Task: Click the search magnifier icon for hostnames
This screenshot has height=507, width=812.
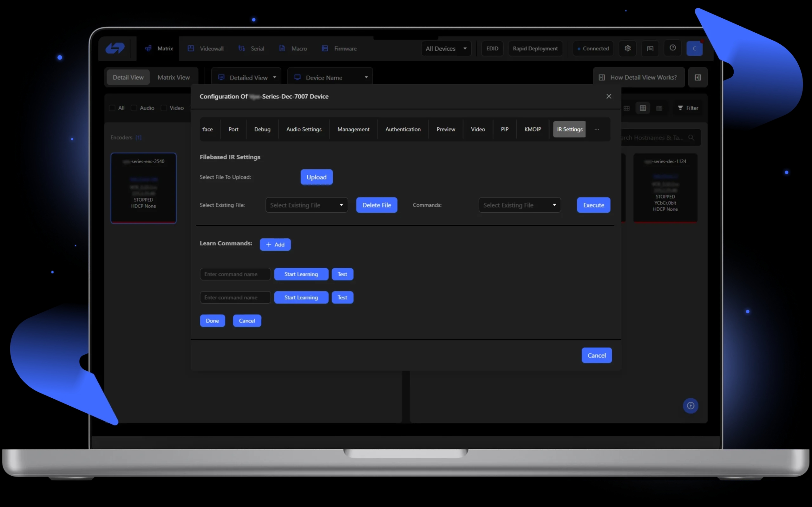Action: pyautogui.click(x=691, y=138)
